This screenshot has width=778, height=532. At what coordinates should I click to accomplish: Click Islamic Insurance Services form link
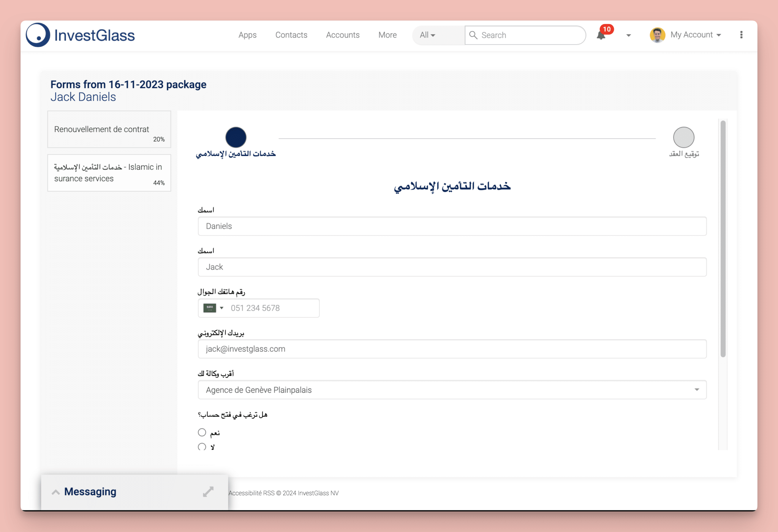click(x=109, y=173)
